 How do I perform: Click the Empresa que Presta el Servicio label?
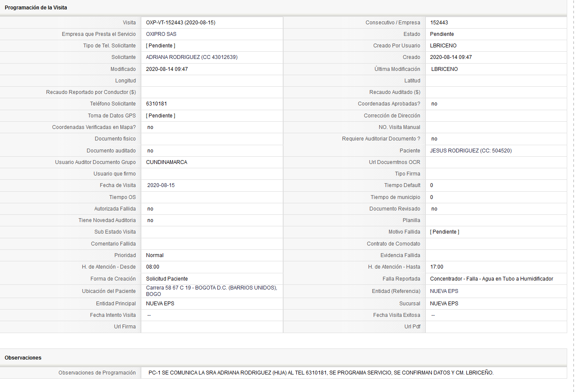point(99,34)
